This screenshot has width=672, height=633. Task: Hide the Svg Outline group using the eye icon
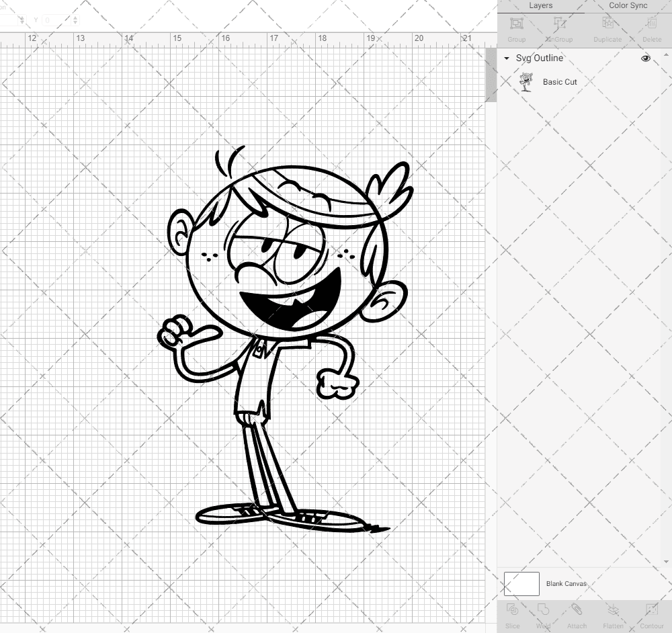[645, 58]
